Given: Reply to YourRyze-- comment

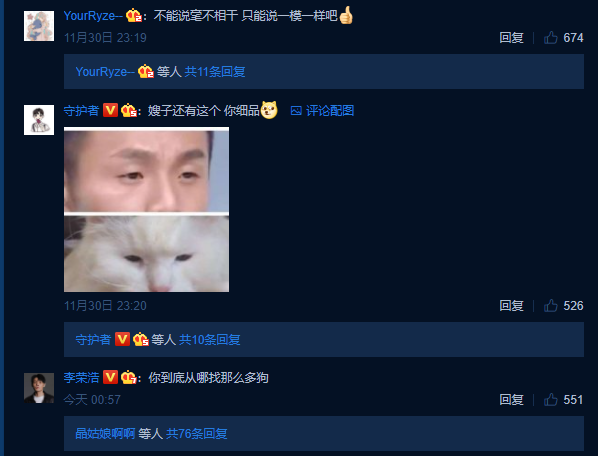Looking at the screenshot, I should click(511, 38).
